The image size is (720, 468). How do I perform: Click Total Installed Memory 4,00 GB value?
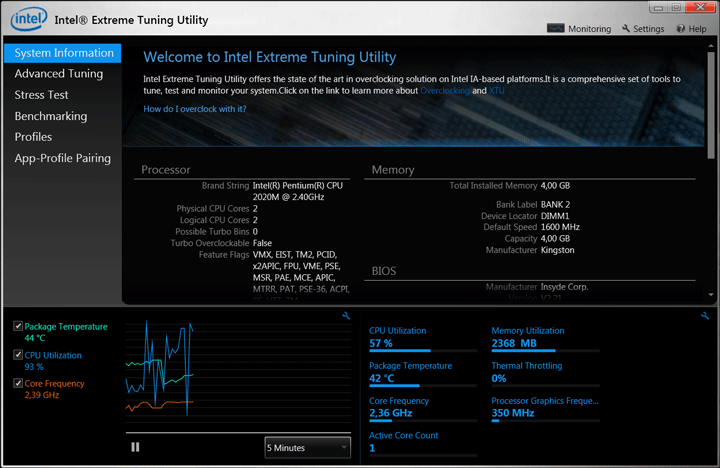[x=555, y=186]
